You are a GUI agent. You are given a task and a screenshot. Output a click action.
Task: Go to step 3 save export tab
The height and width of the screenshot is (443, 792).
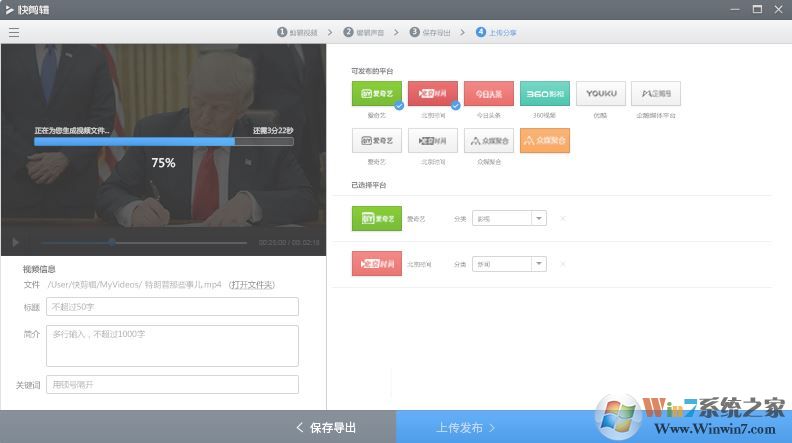pos(430,32)
